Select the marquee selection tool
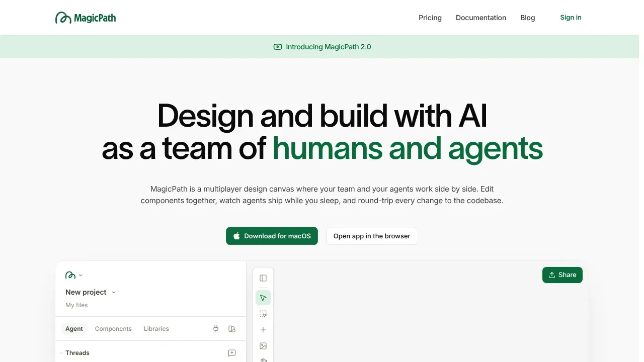 click(263, 314)
